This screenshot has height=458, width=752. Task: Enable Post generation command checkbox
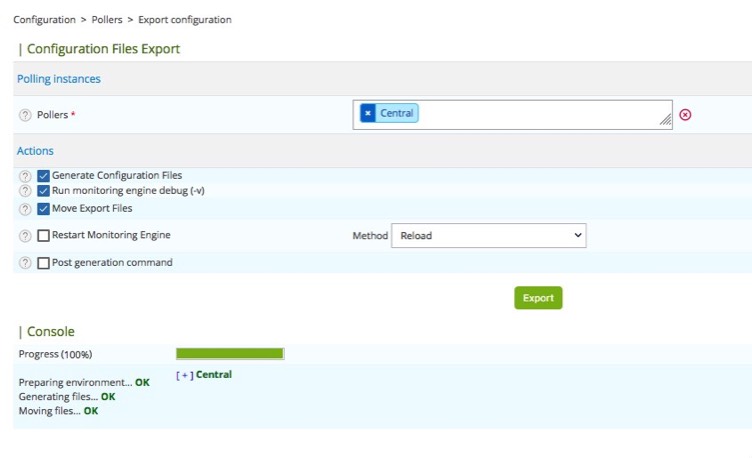click(43, 263)
